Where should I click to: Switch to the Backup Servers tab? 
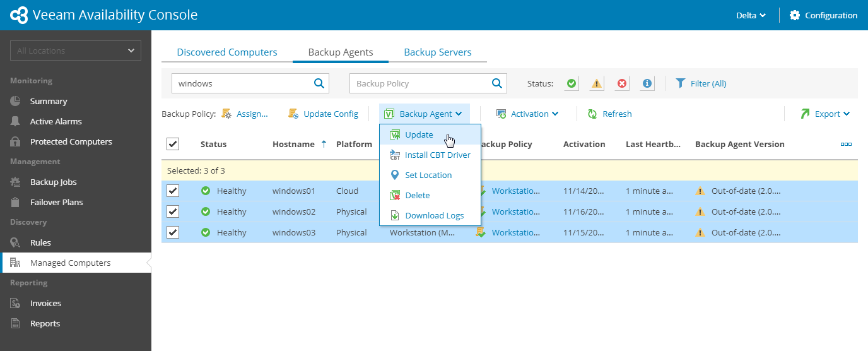pos(438,52)
